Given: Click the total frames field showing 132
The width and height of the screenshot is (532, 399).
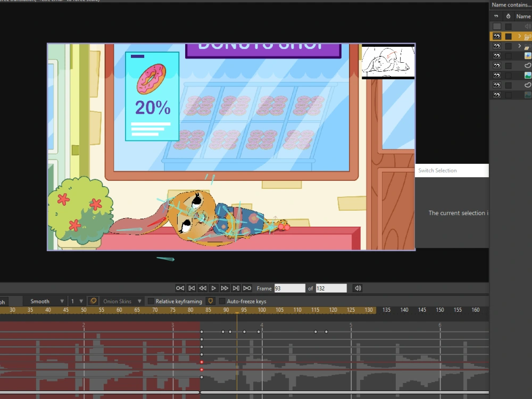Looking at the screenshot, I should [331, 288].
